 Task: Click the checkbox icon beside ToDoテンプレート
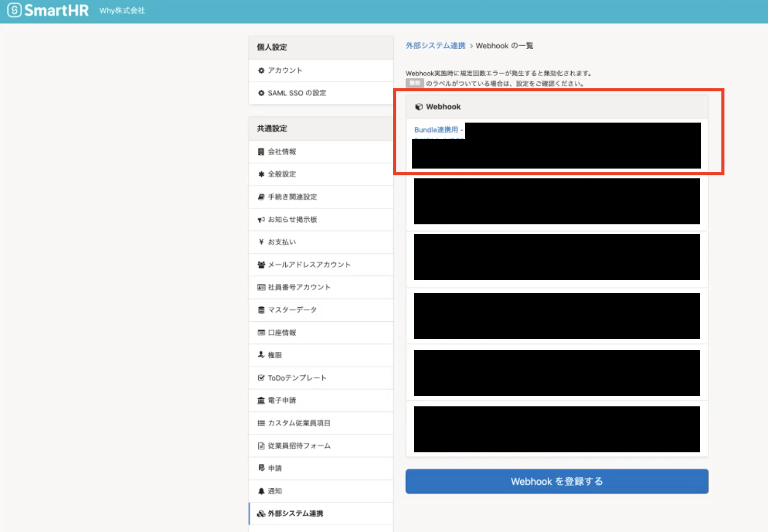point(261,378)
